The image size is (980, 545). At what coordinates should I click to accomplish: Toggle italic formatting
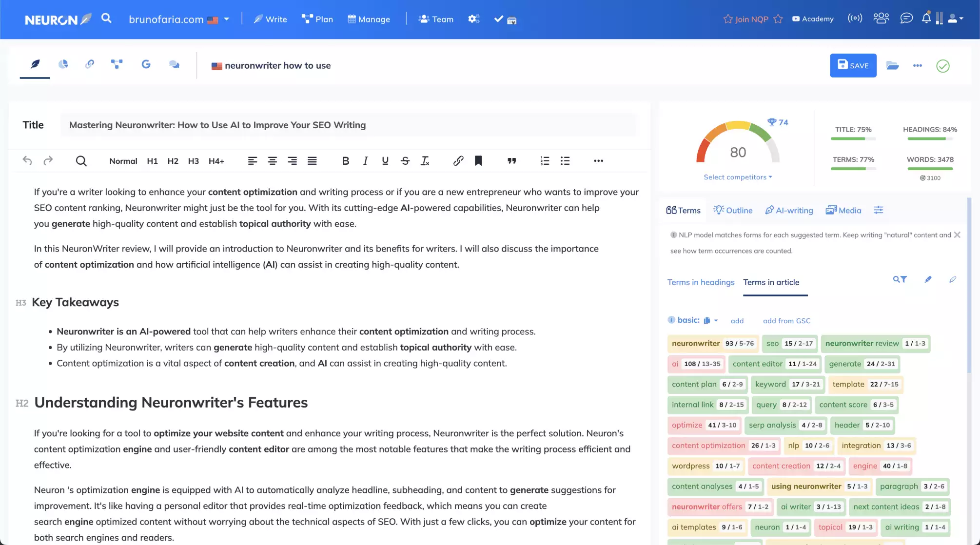pos(365,161)
